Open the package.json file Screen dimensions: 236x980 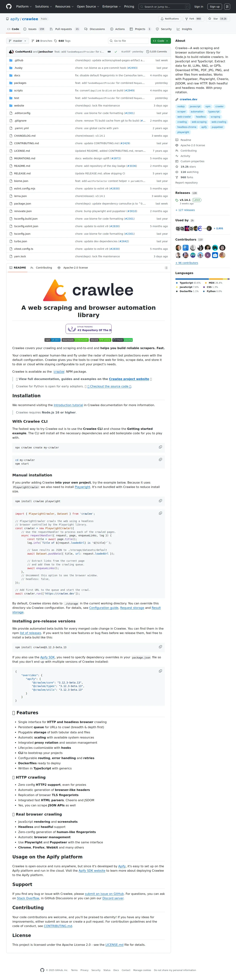point(22,204)
